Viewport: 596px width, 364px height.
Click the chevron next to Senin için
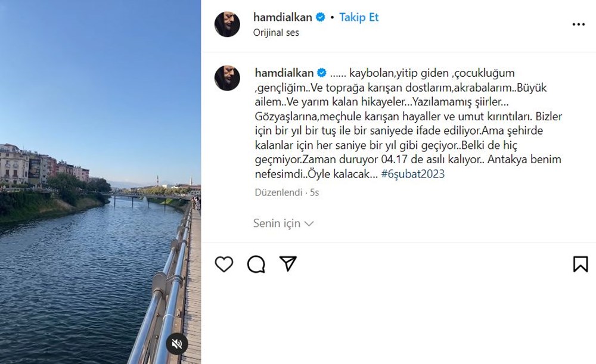pos(309,224)
